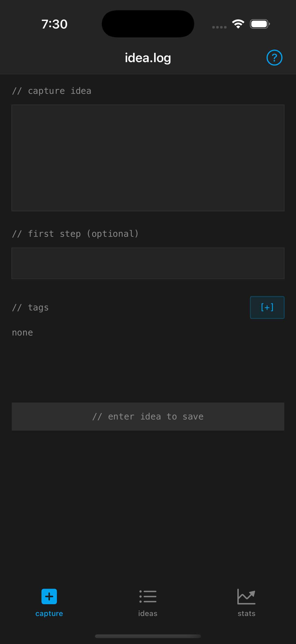View statistics via the chart icon
This screenshot has width=296, height=644.
click(x=246, y=596)
